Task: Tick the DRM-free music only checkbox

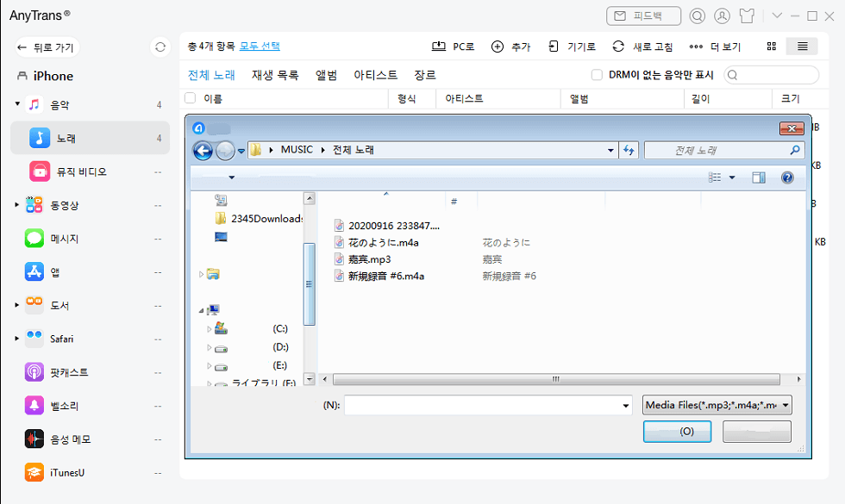Action: 597,75
